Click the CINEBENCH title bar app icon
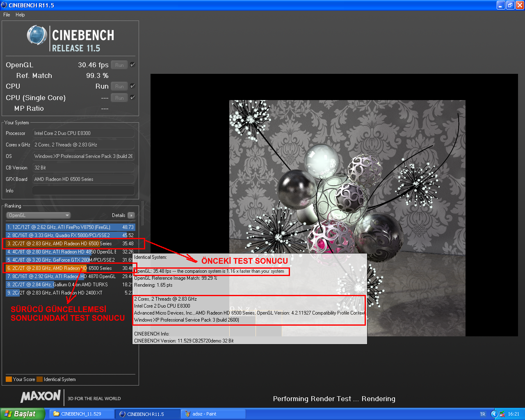Image resolution: width=525 pixels, height=420 pixels. tap(4, 5)
